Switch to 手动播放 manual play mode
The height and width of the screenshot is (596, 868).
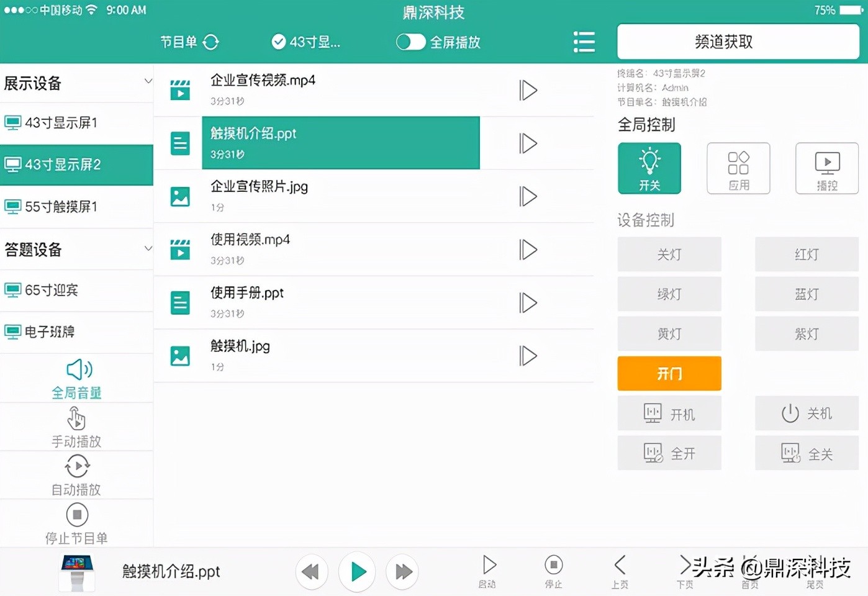[76, 427]
